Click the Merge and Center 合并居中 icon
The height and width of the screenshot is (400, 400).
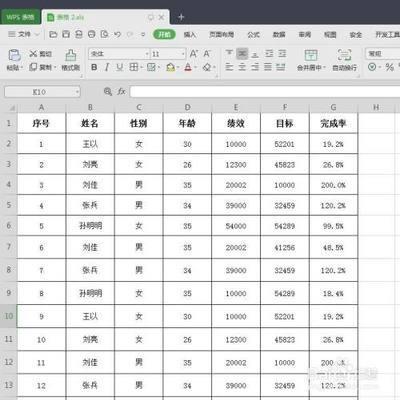pyautogui.click(x=311, y=55)
